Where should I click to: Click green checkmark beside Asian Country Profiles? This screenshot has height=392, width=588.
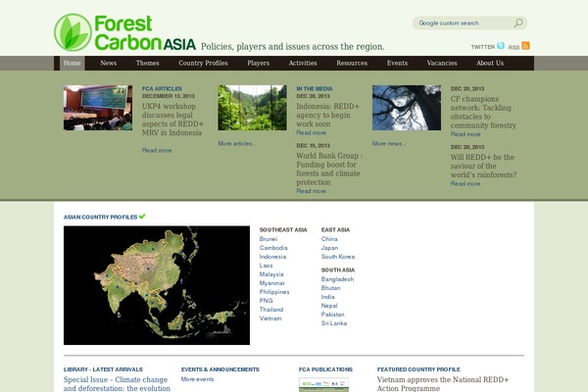click(142, 217)
